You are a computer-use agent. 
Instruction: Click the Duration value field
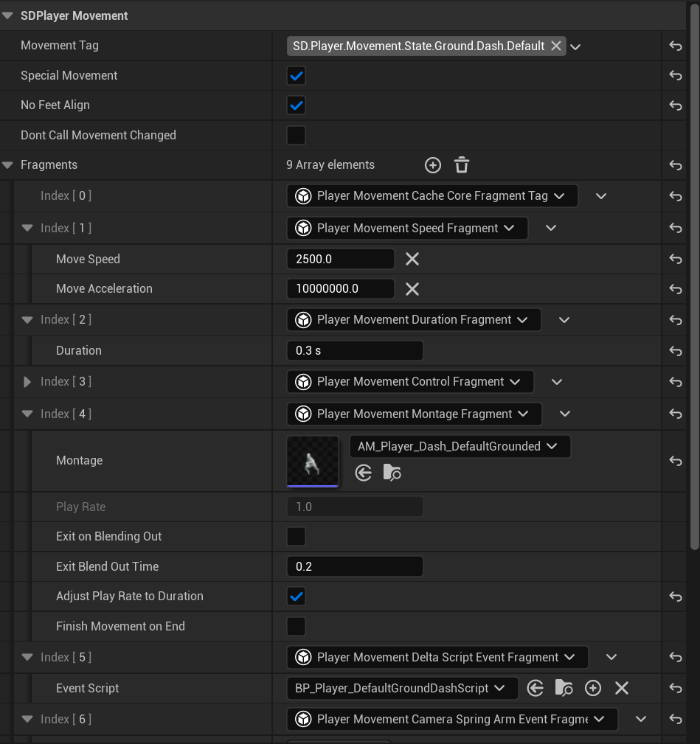355,351
